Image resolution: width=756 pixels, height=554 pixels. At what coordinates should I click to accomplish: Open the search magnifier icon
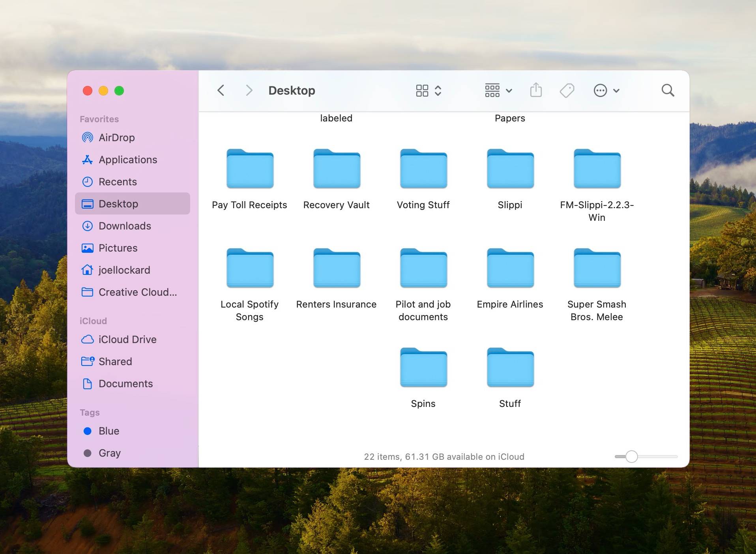(668, 90)
